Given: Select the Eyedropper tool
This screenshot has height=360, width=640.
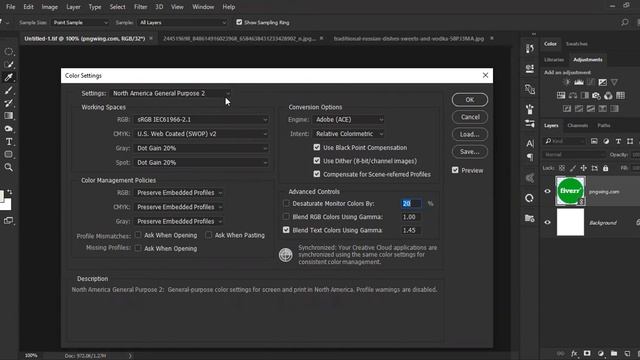Looking at the screenshot, I should pyautogui.click(x=9, y=77).
